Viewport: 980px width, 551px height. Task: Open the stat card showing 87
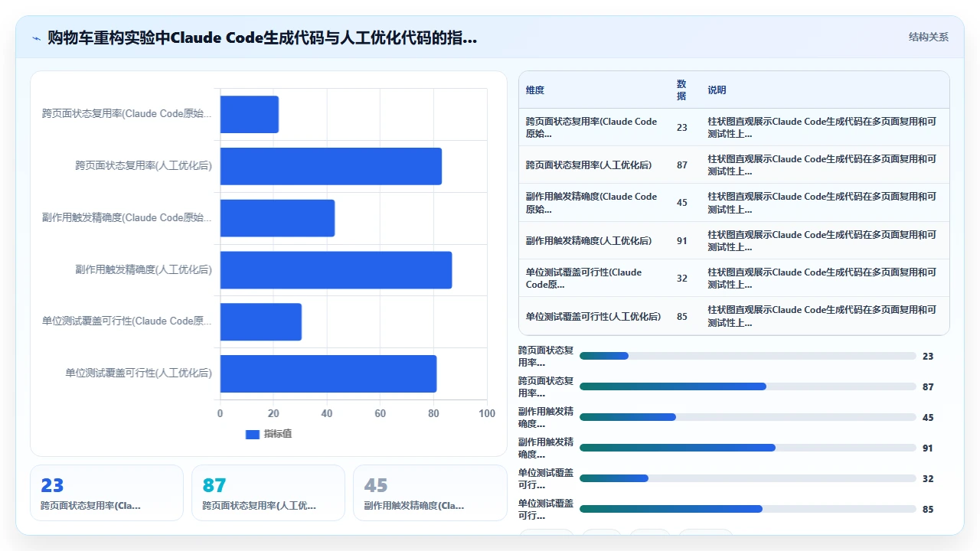click(268, 493)
